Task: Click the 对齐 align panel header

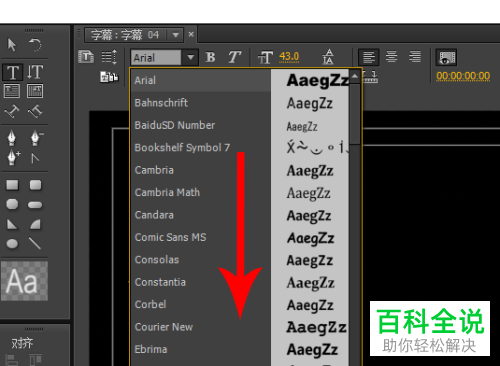Action: tap(22, 343)
